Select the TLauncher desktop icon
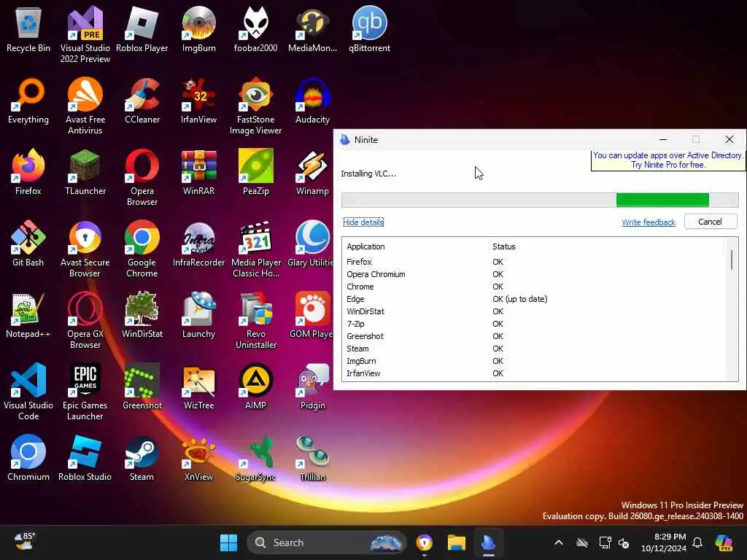The image size is (747, 560). [85, 172]
